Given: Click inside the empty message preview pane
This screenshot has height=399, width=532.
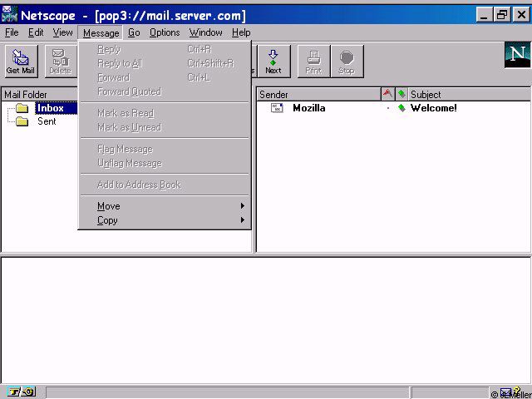Looking at the screenshot, I should pyautogui.click(x=266, y=321).
